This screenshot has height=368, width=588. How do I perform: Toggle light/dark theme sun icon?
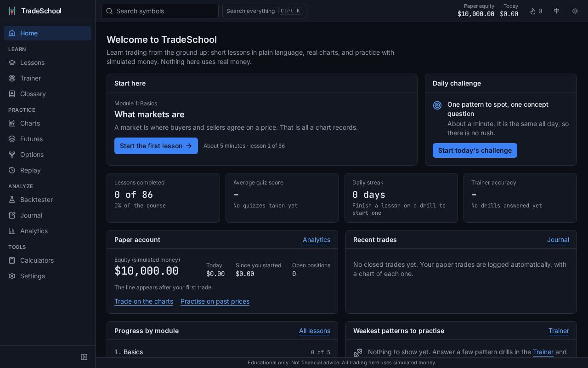point(575,11)
